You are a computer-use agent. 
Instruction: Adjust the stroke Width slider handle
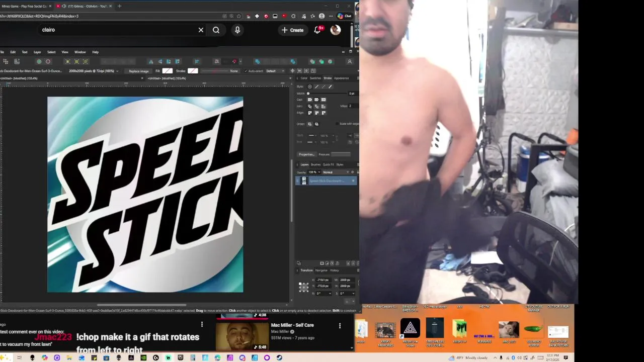[308, 94]
